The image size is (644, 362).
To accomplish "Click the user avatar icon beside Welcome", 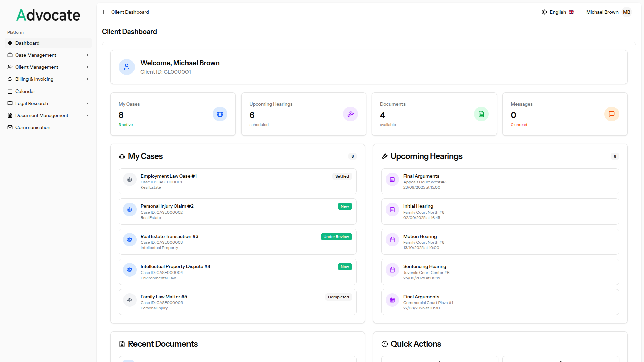I will click(127, 67).
